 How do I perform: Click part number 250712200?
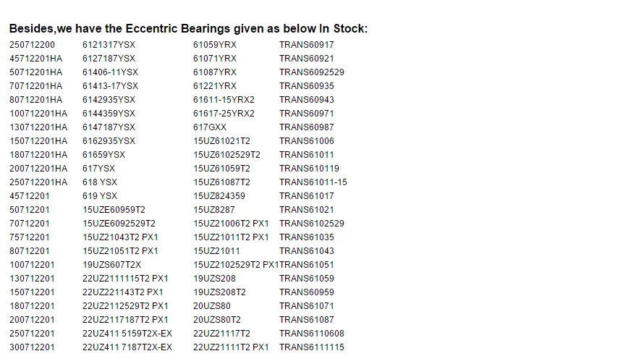[x=32, y=45]
